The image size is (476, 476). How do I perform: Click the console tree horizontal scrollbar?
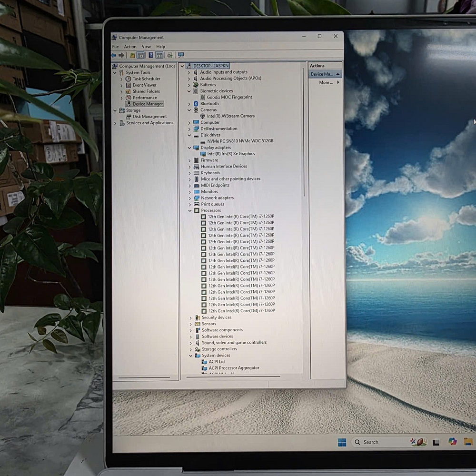(144, 377)
